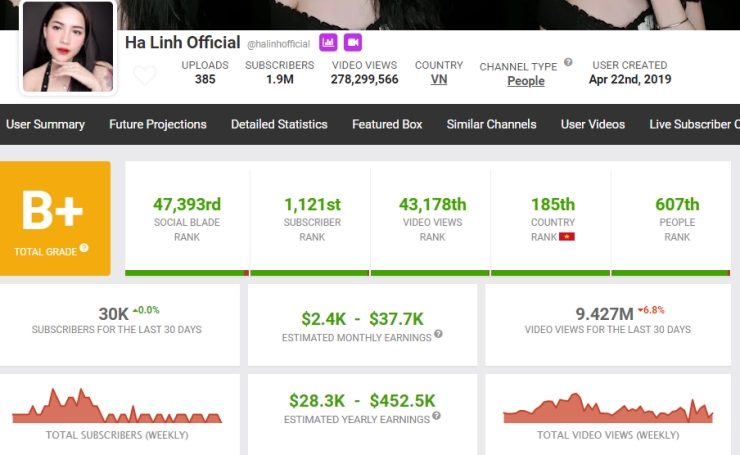The height and width of the screenshot is (455, 740).
Task: Open the User Videos tab
Action: [593, 124]
